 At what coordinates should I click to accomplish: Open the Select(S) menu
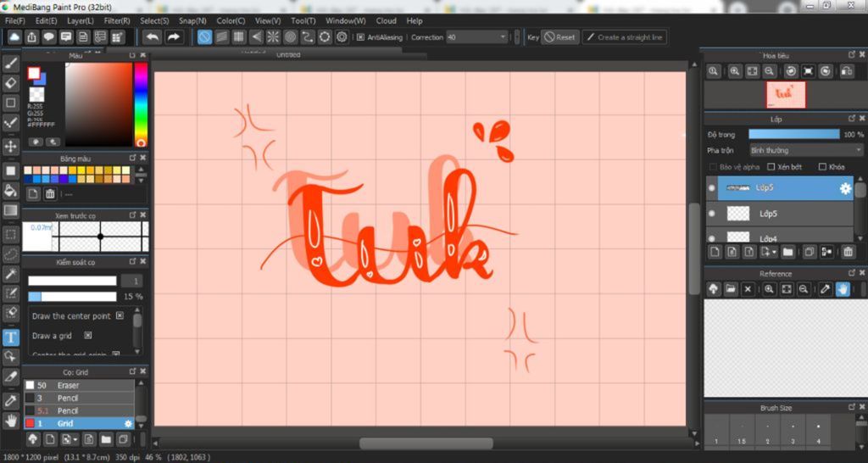coord(154,20)
